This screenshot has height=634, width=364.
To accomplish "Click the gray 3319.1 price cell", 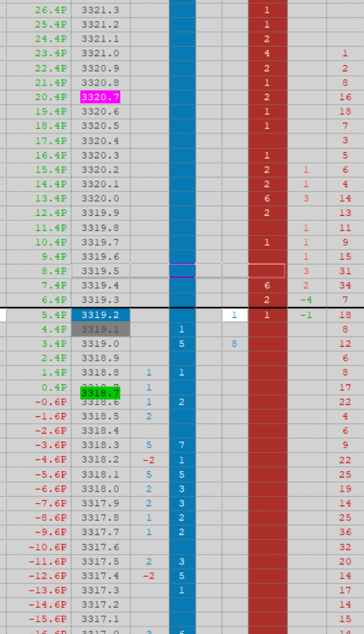I will (x=101, y=329).
